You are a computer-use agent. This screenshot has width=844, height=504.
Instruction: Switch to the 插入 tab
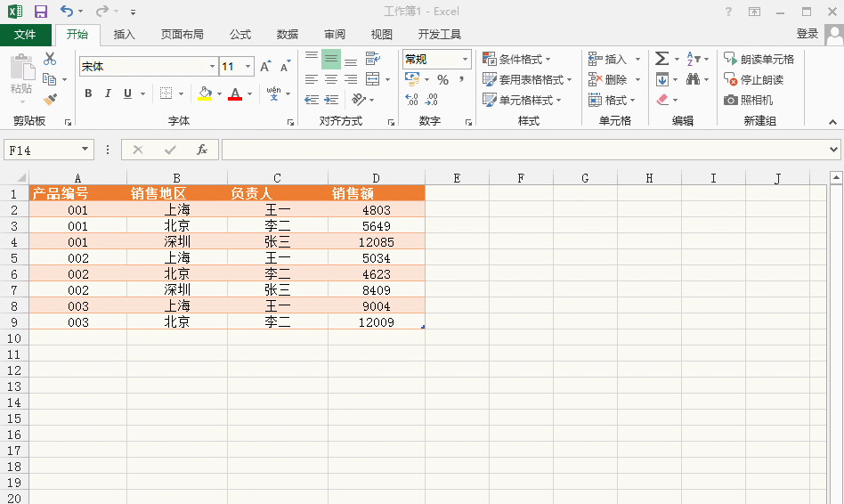point(125,35)
